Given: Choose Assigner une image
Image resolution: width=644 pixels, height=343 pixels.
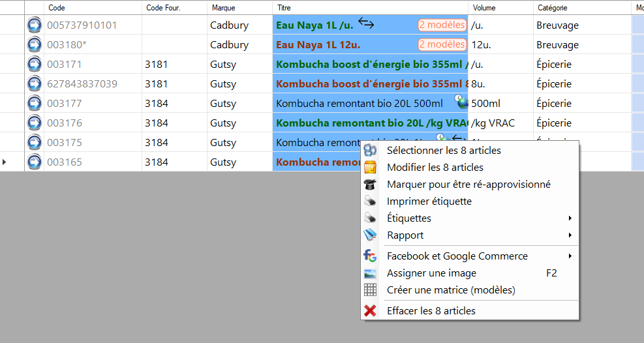Looking at the screenshot, I should [x=470, y=273].
